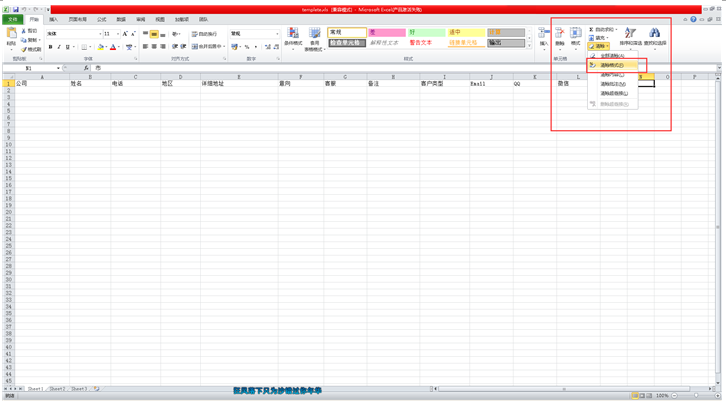
Task: Expand the Clear (清除) dropdown
Action: click(600, 46)
